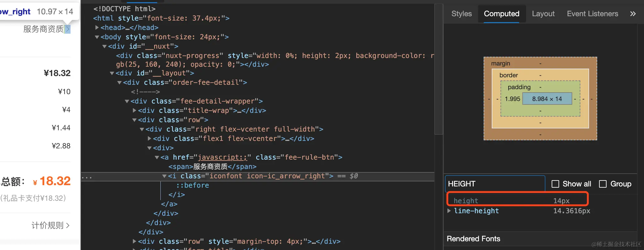The height and width of the screenshot is (250, 644).
Task: Open the Styles tab
Action: pos(461,14)
